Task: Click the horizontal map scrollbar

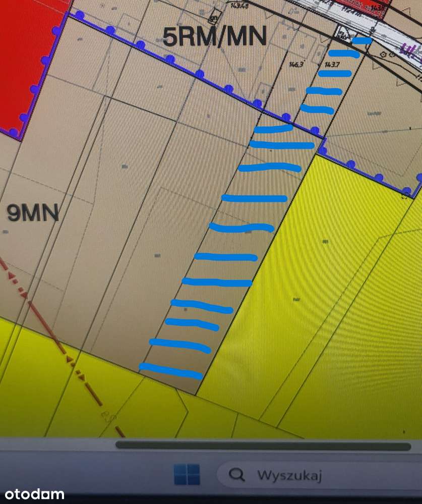Action: [263, 445]
